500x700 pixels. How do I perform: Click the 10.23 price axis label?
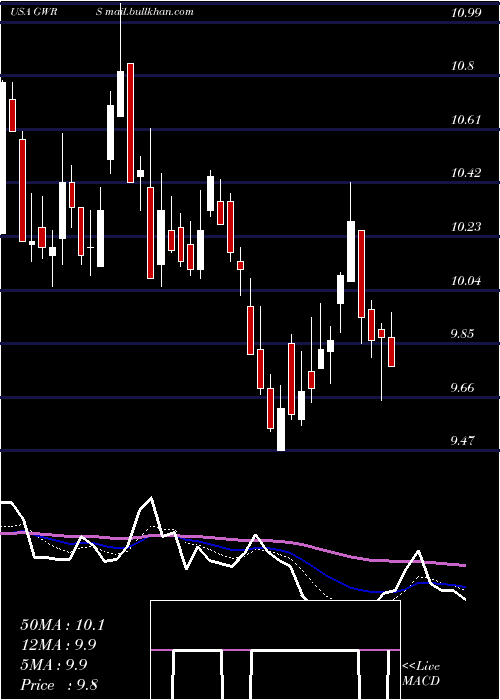[x=467, y=227]
